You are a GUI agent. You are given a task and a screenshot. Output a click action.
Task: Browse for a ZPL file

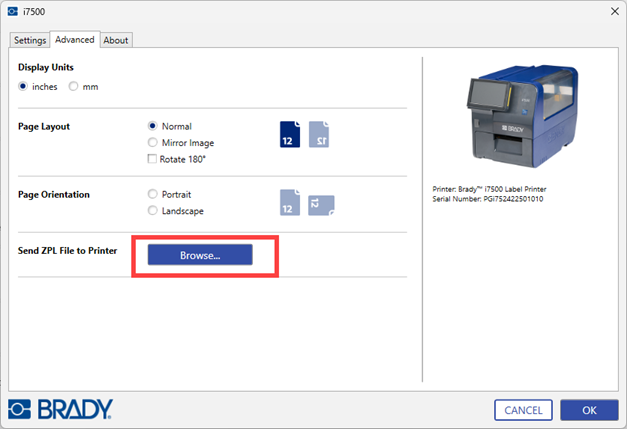click(x=200, y=255)
